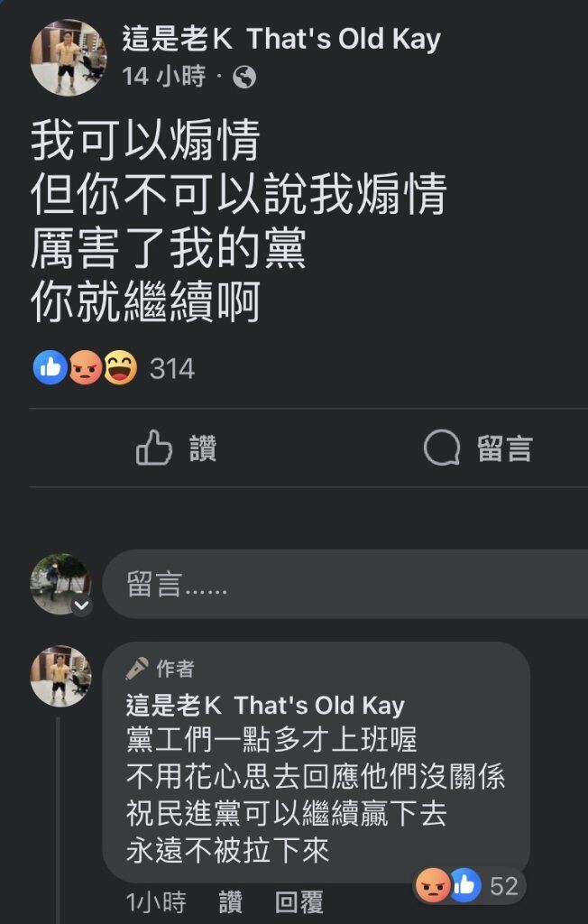Click 回覆 to reply to the comment
Image resolution: width=588 pixels, height=924 pixels.
[x=299, y=902]
